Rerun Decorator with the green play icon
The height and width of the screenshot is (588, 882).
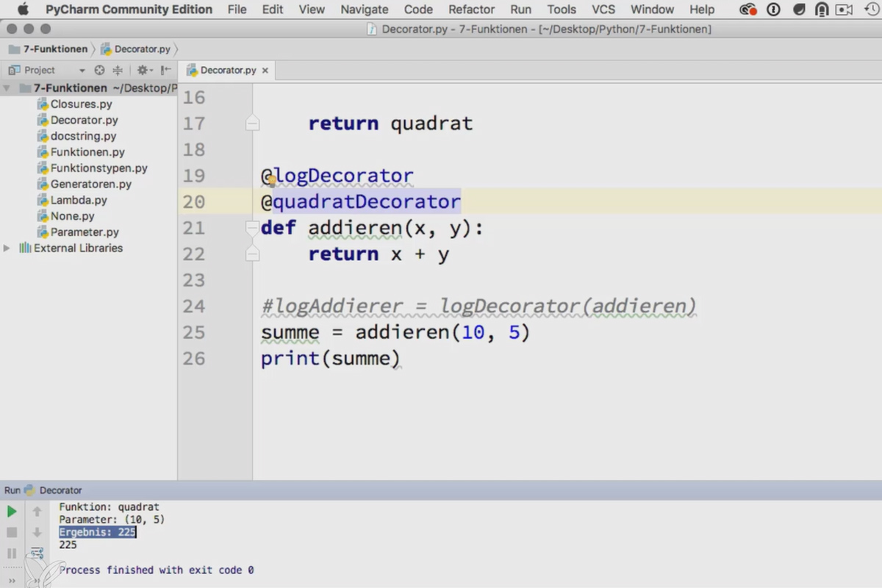(12, 511)
